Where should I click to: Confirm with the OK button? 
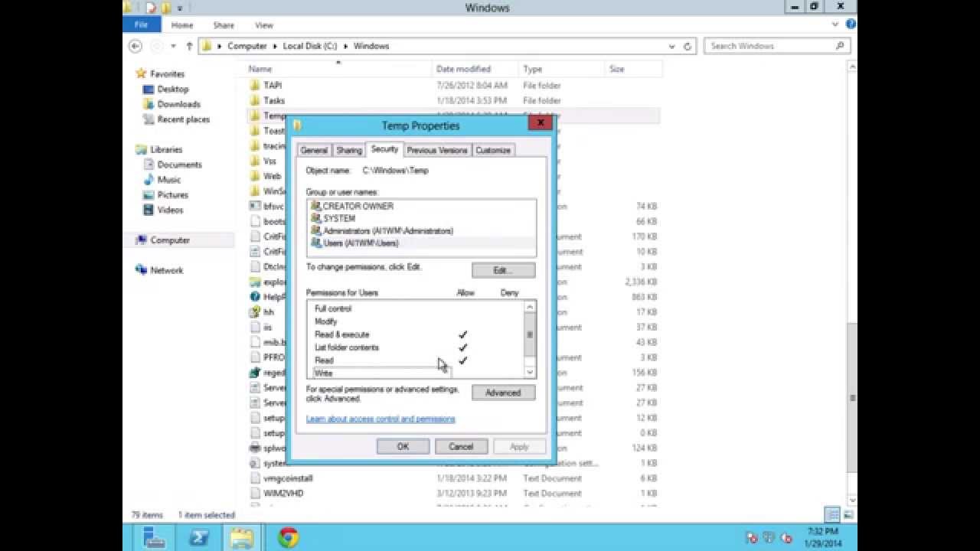pyautogui.click(x=403, y=447)
